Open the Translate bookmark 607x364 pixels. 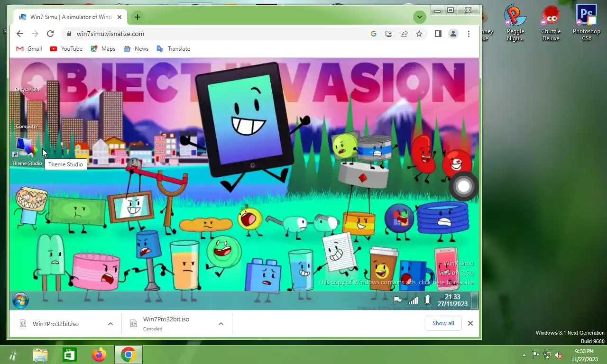click(173, 49)
